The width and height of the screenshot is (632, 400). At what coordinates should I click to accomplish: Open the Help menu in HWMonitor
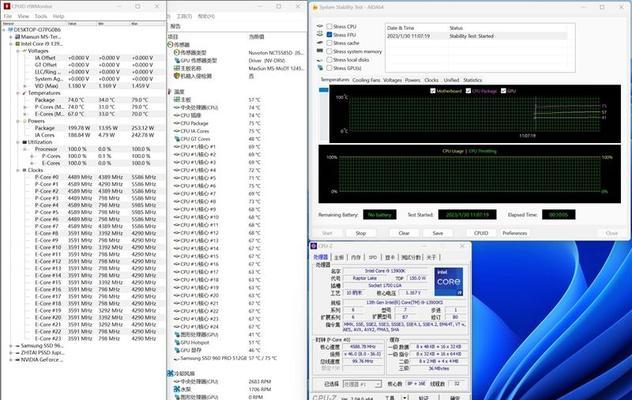click(58, 16)
